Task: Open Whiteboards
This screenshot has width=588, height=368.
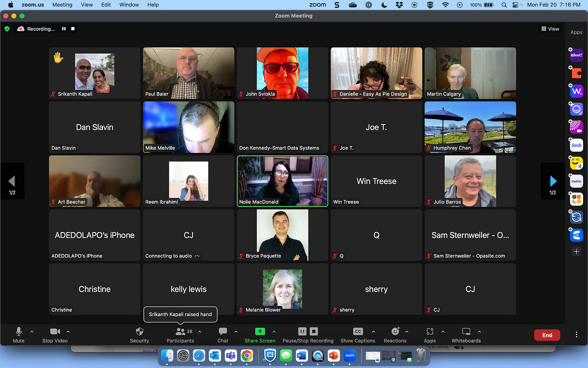Action: pos(466,335)
